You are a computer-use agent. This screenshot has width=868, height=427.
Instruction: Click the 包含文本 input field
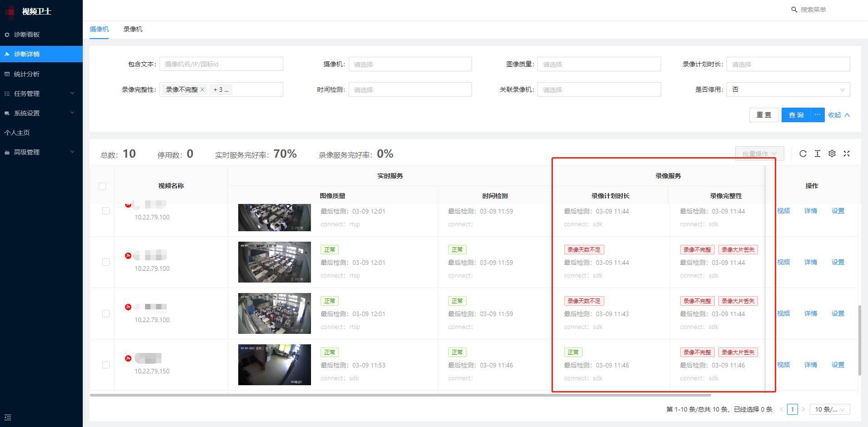click(221, 64)
